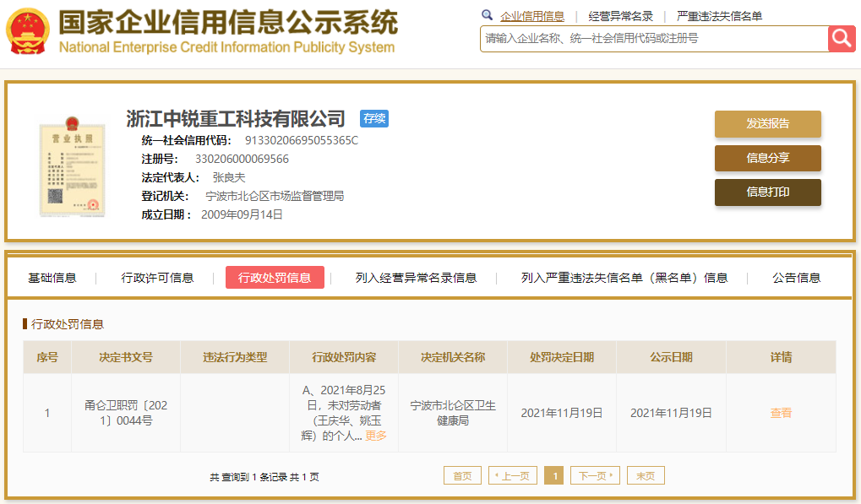This screenshot has height=504, width=861.
Task: Click the 序号 column header
Action: click(47, 358)
